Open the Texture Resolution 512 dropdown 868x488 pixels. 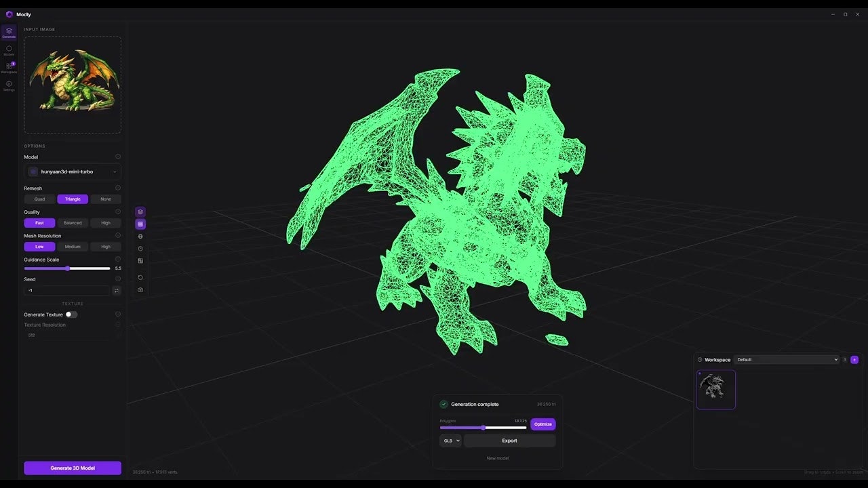coord(73,335)
